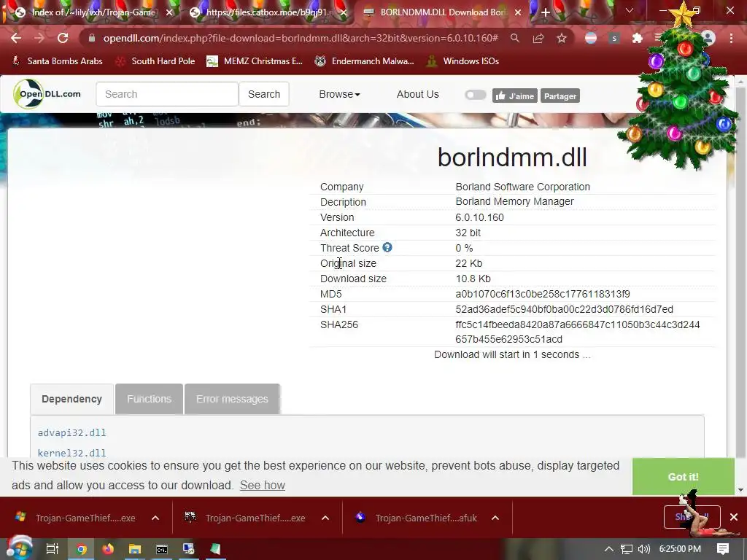747x560 pixels.
Task: Open Windows ISOs bookmark
Action: click(x=463, y=61)
